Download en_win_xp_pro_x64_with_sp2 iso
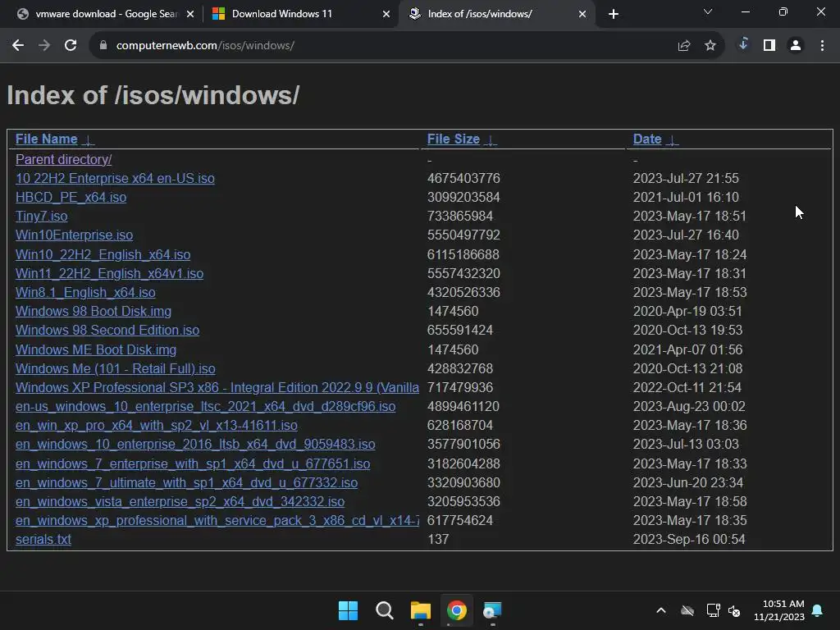The height and width of the screenshot is (630, 840). point(157,426)
